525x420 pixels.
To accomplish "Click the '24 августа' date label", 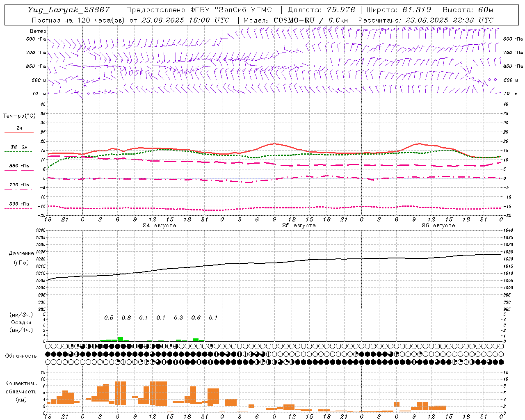I will tap(160, 226).
